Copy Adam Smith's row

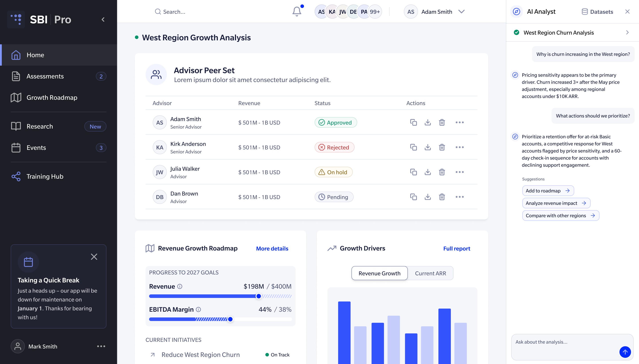[x=413, y=122]
